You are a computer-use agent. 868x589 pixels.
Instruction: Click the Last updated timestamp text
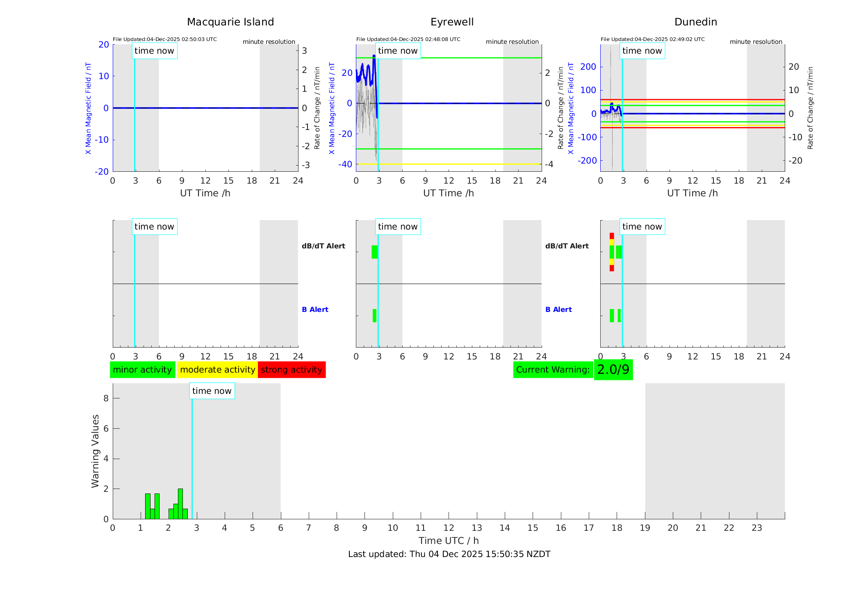[x=449, y=554]
